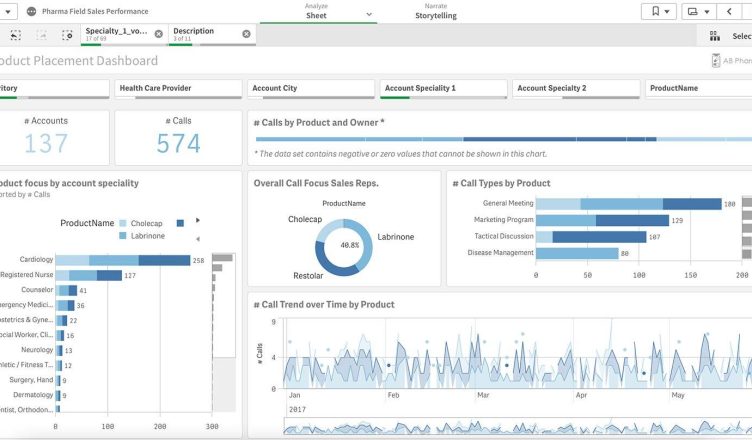Click the Account Specialty 2 filter
This screenshot has height=440, width=752.
[x=574, y=88]
